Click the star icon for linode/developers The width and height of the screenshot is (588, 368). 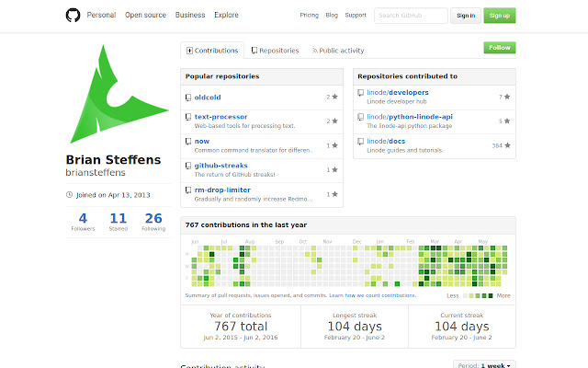point(507,97)
